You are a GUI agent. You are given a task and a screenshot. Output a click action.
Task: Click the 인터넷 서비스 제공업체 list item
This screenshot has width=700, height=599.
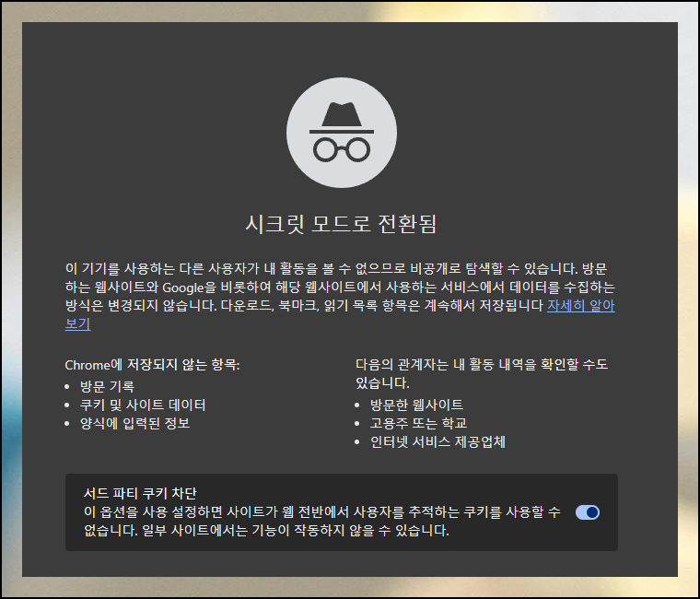437,442
